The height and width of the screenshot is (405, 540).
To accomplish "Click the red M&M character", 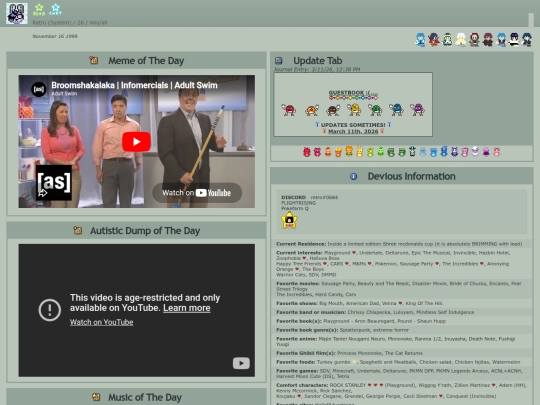I will pyautogui.click(x=289, y=110).
